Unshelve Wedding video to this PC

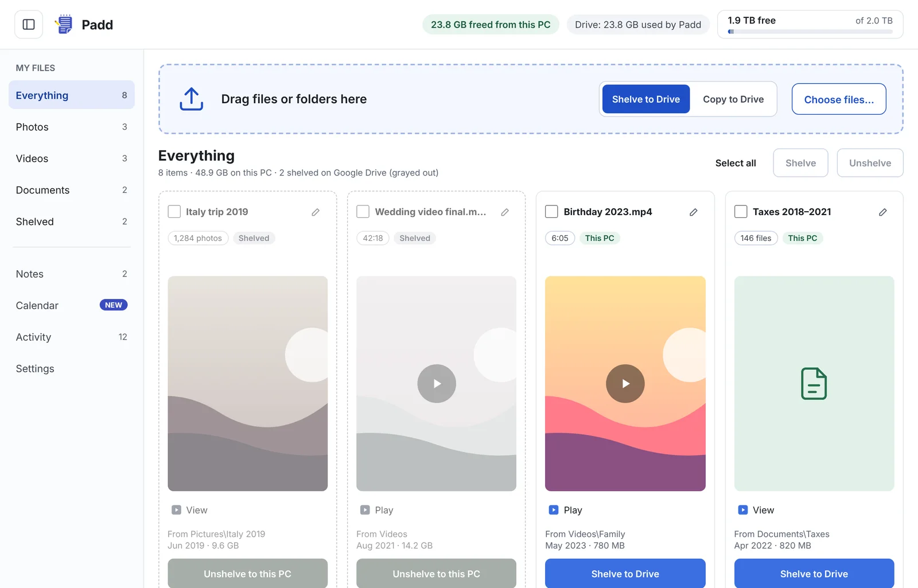pyautogui.click(x=437, y=573)
